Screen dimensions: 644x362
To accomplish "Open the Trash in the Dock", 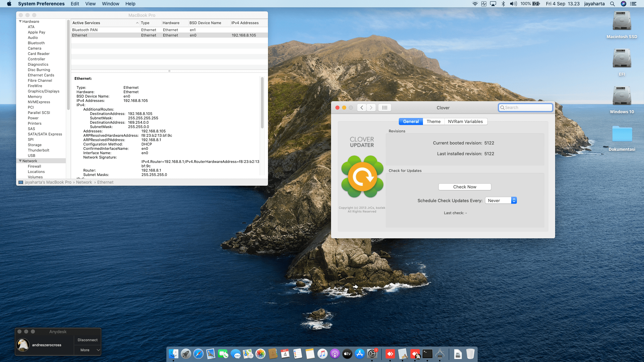I will click(470, 354).
